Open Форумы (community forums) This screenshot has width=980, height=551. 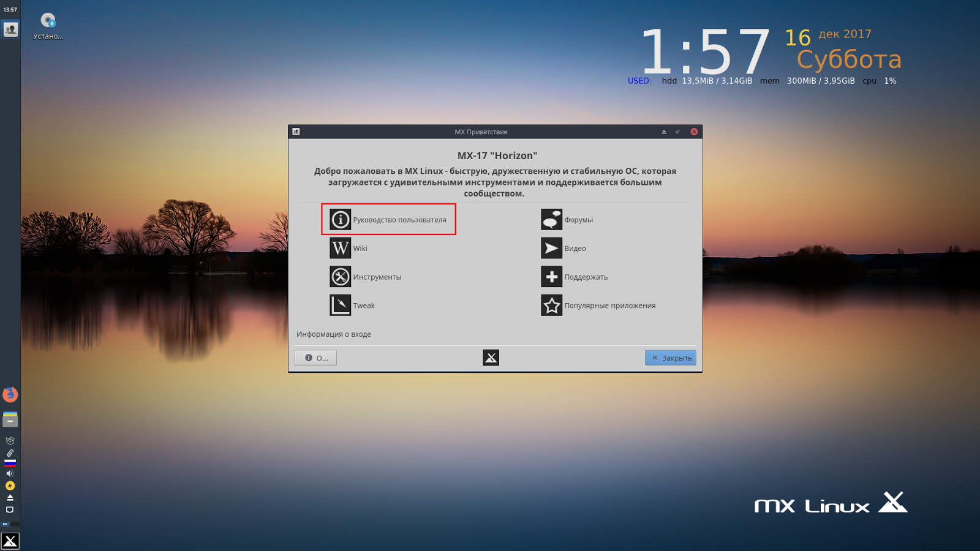(568, 219)
